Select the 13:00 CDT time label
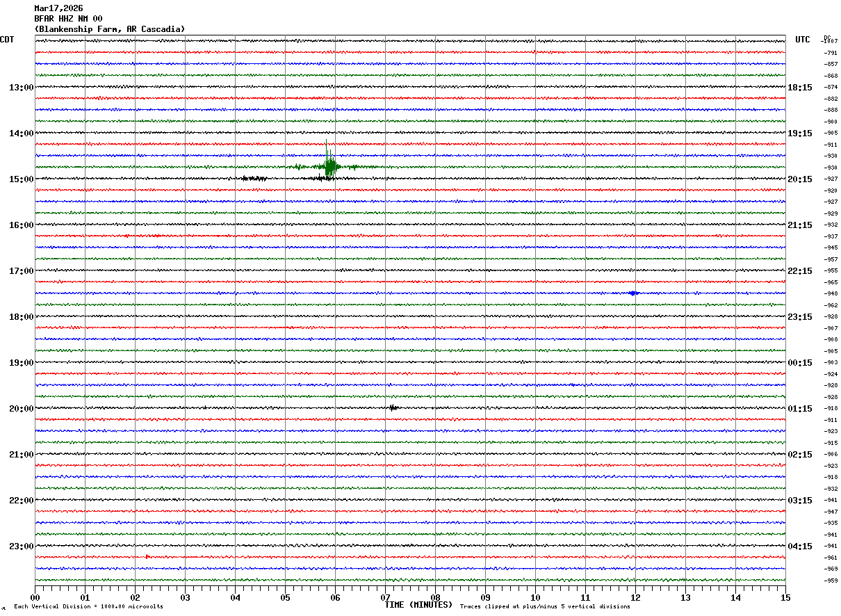Image resolution: width=841 pixels, height=616 pixels. (x=21, y=88)
